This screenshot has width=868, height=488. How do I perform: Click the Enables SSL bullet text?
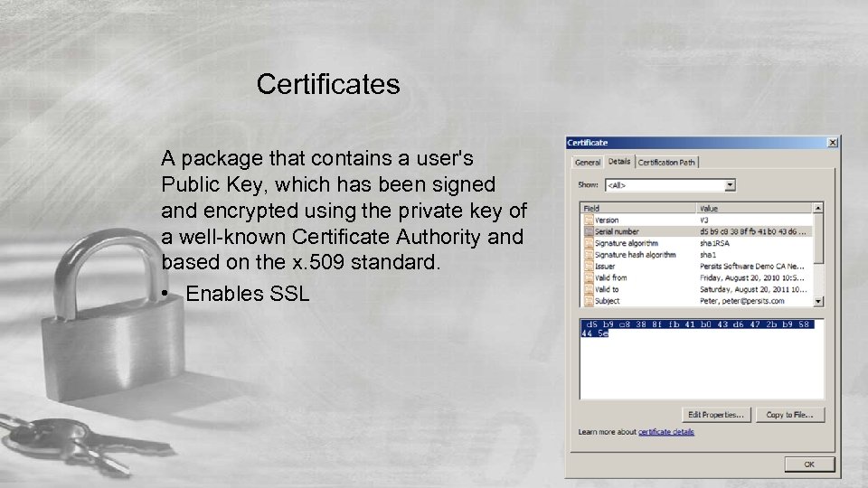248,294
